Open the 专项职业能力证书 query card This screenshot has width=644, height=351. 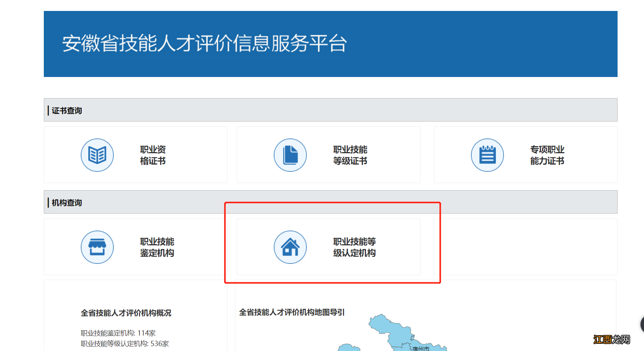pyautogui.click(x=525, y=155)
